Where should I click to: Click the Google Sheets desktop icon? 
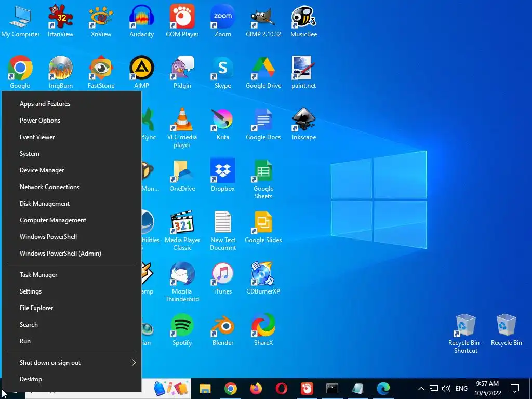tap(263, 179)
